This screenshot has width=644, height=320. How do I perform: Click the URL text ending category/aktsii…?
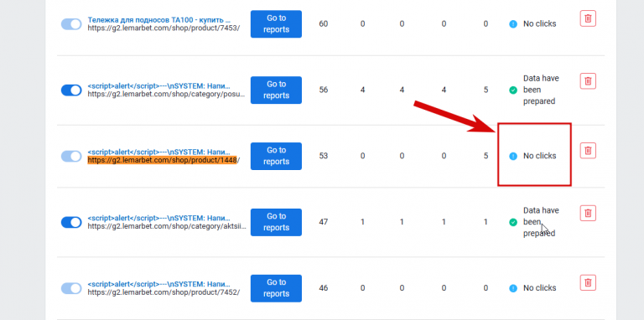(x=167, y=226)
